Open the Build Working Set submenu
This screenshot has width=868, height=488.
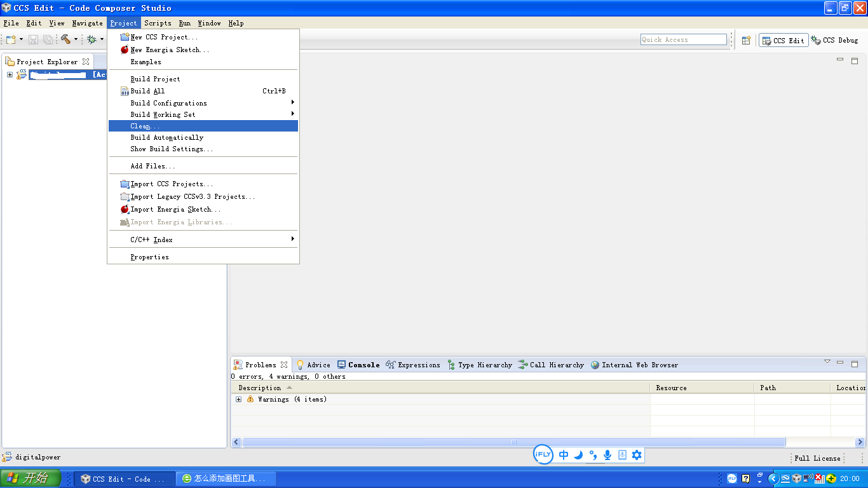click(203, 114)
